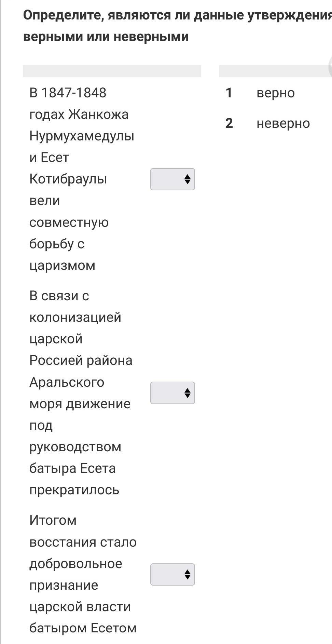Click the gray header bar above statements
The width and height of the screenshot is (332, 644).
click(x=112, y=71)
